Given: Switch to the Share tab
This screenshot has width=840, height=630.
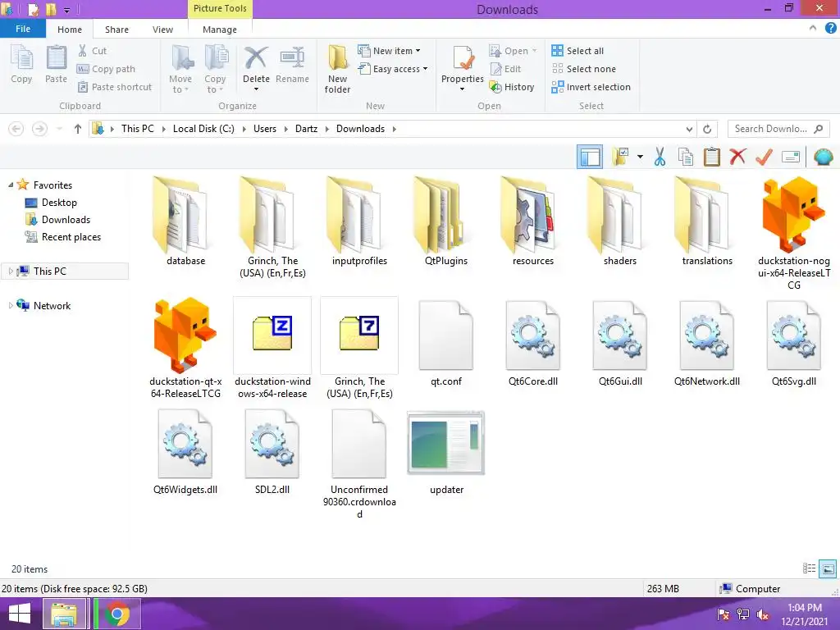Looking at the screenshot, I should coord(116,30).
